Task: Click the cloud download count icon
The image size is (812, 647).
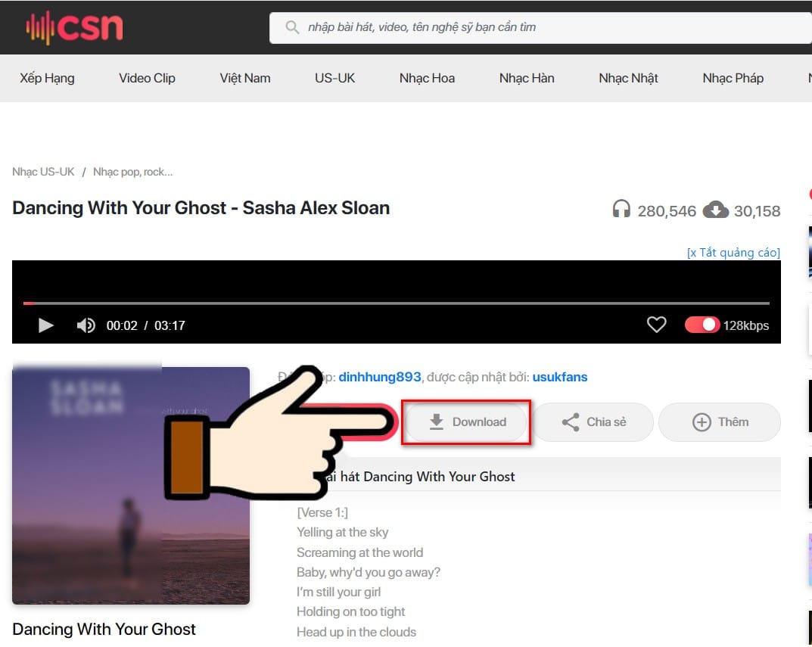Action: pyautogui.click(x=716, y=210)
